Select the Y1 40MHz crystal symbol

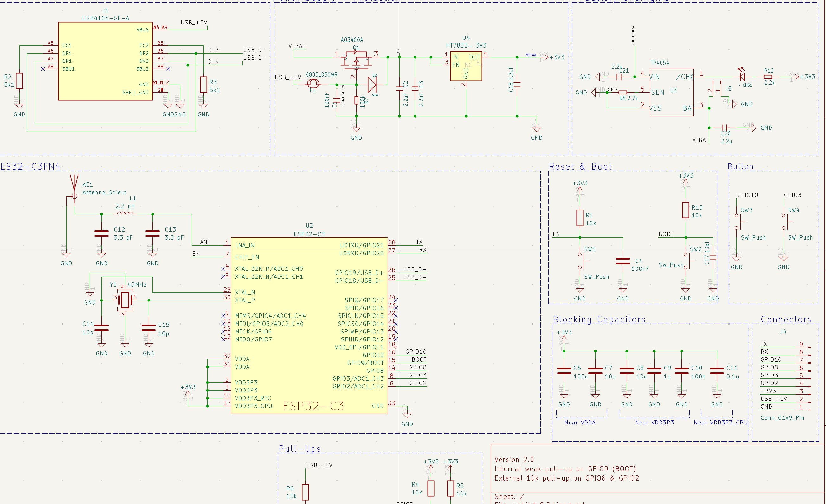coord(125,300)
